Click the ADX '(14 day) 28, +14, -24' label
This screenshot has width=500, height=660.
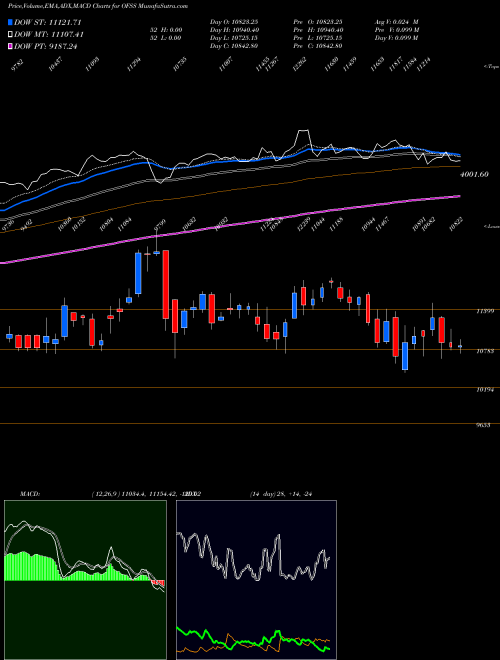[x=280, y=494]
